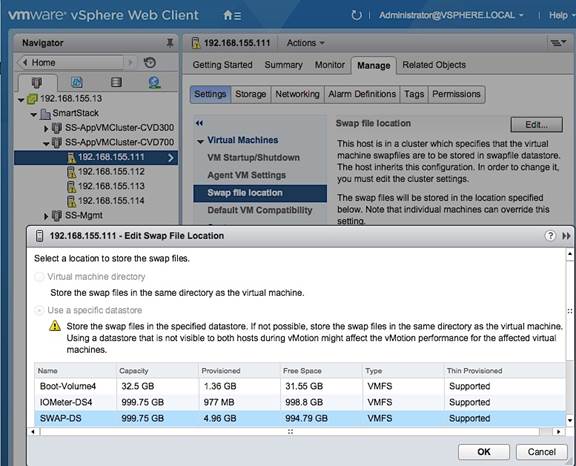Switch to the Monitor tab
Image resolution: width=576 pixels, height=466 pixels.
click(330, 65)
